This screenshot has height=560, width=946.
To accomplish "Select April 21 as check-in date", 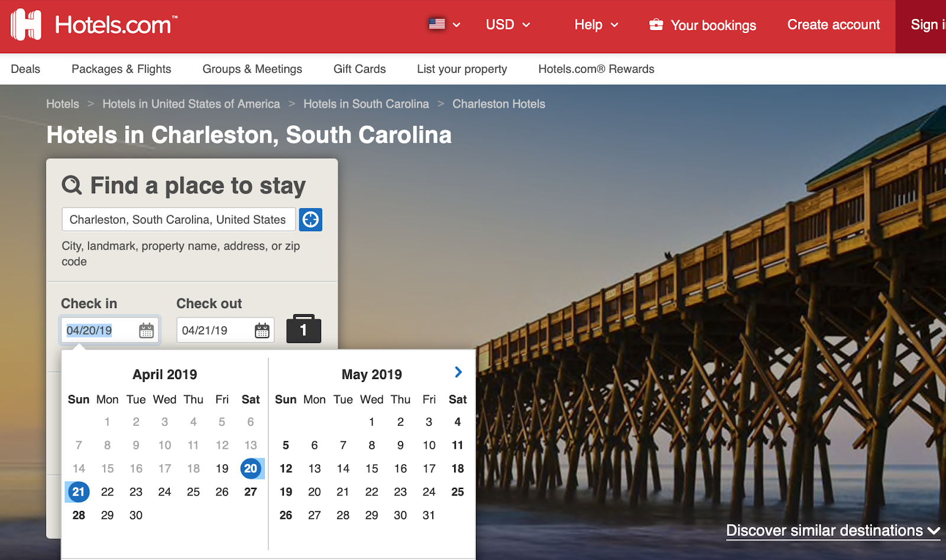I will point(77,491).
